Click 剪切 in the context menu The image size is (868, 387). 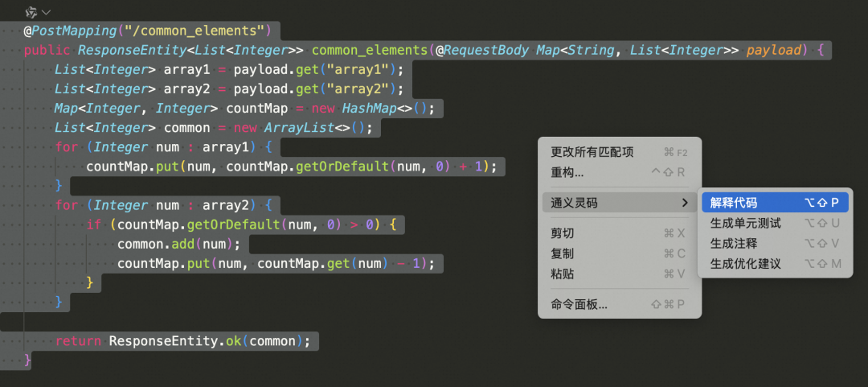click(x=563, y=233)
